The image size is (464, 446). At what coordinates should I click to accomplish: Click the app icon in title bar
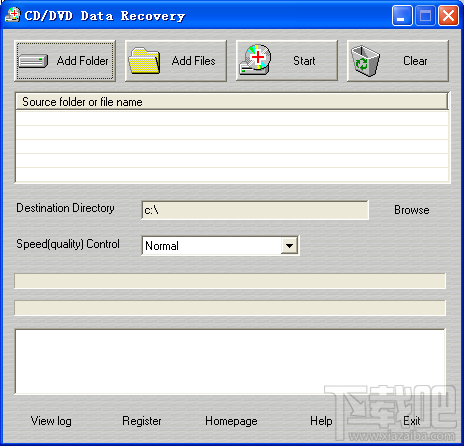(13, 15)
